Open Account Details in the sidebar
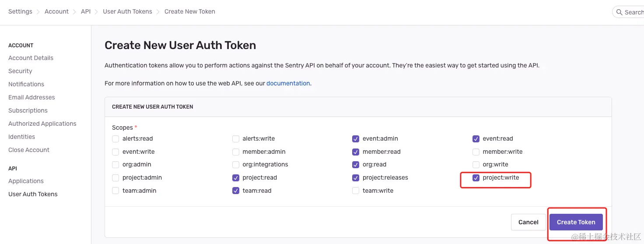The width and height of the screenshot is (644, 244). (31, 58)
